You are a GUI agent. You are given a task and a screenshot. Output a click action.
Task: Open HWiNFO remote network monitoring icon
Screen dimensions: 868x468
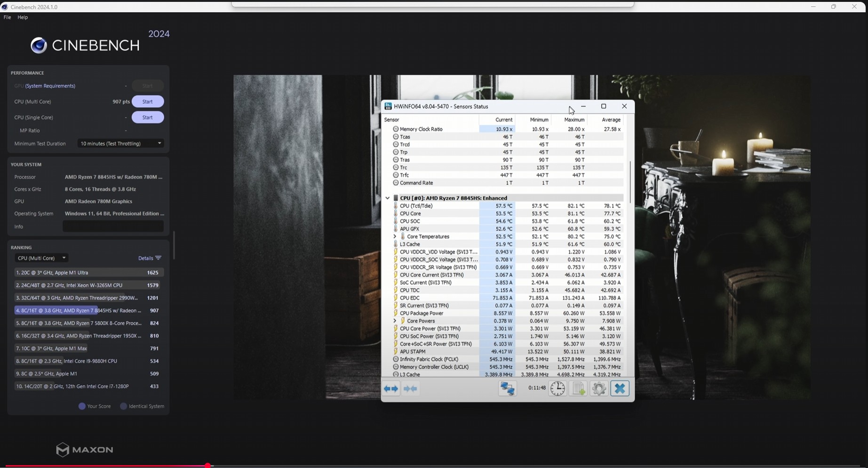coord(507,388)
